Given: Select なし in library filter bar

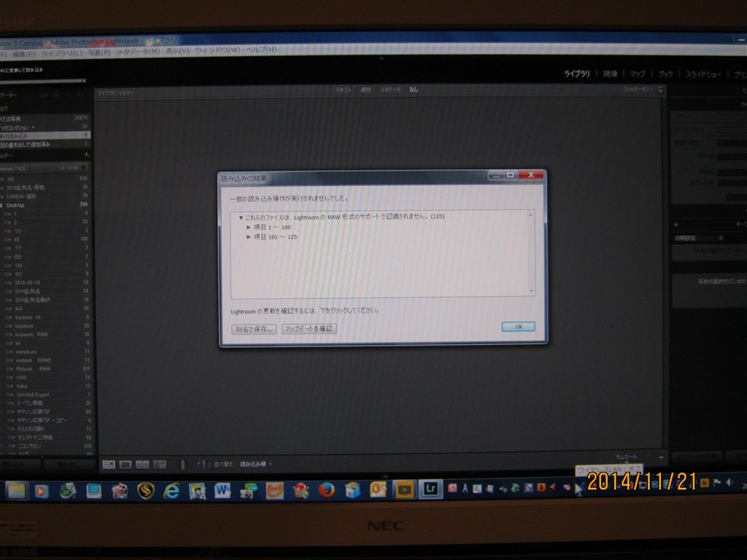Looking at the screenshot, I should (414, 90).
